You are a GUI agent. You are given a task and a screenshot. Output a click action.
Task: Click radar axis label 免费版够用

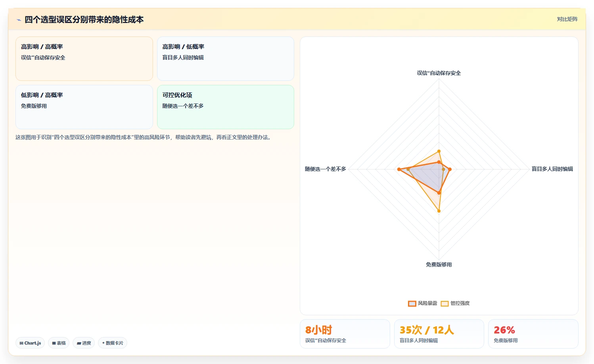pyautogui.click(x=439, y=264)
